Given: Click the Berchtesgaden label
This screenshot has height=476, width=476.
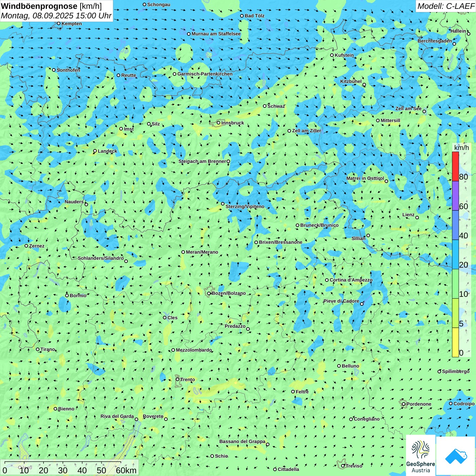Looking at the screenshot, I should 435,41.
